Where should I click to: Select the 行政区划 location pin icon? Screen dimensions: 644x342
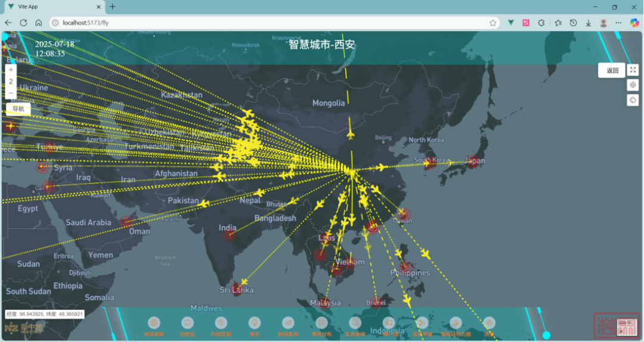(x=221, y=322)
